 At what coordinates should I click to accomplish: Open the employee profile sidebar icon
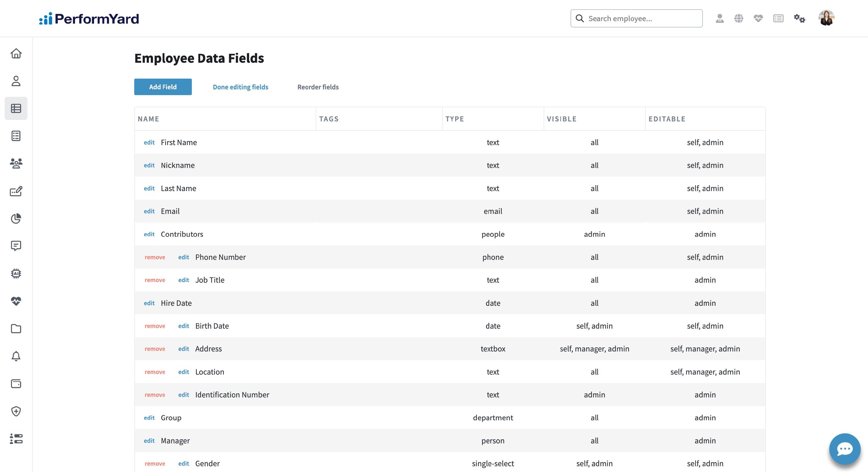click(16, 81)
